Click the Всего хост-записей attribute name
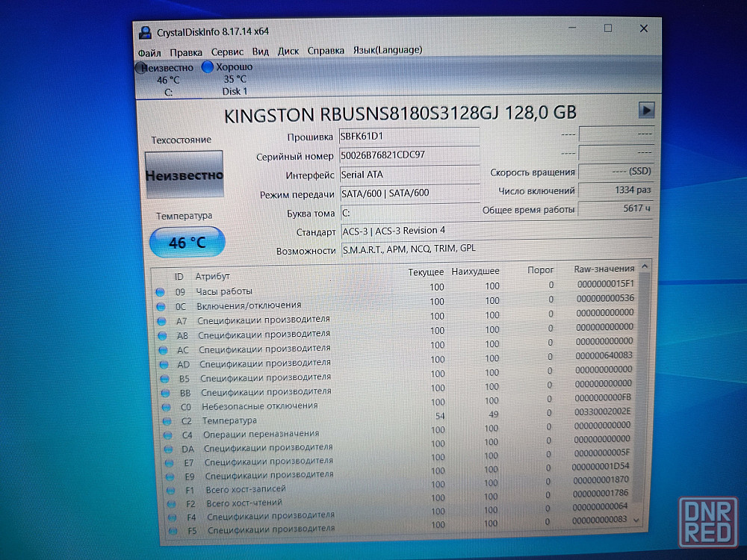 click(x=246, y=488)
